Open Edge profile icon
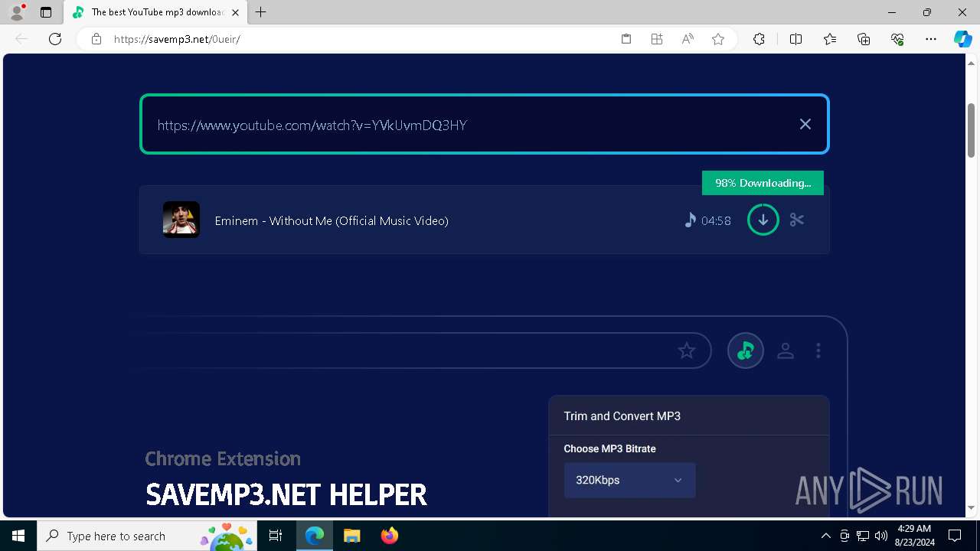The width and height of the screenshot is (980, 551). (x=17, y=12)
